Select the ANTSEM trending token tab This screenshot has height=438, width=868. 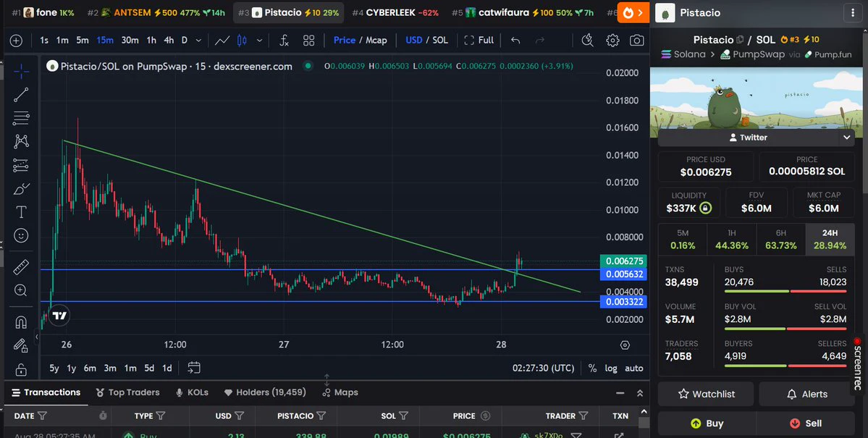[156, 13]
